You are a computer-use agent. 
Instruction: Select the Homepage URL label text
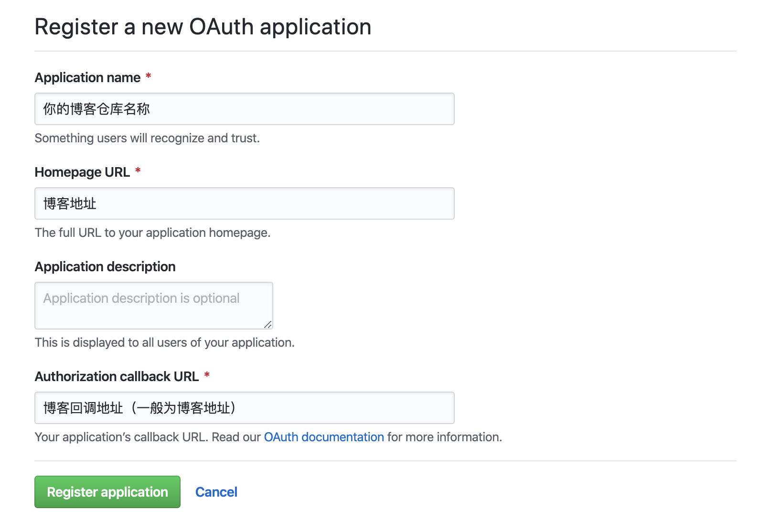(x=82, y=172)
